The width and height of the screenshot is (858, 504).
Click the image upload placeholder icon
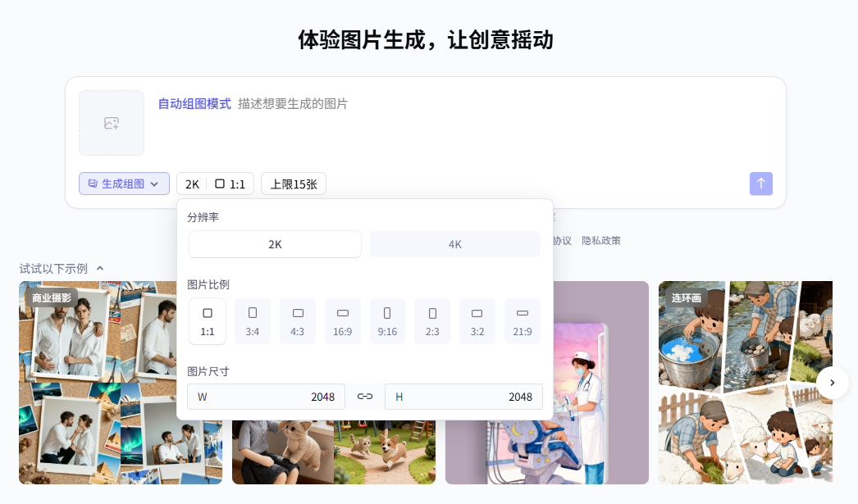pos(112,123)
